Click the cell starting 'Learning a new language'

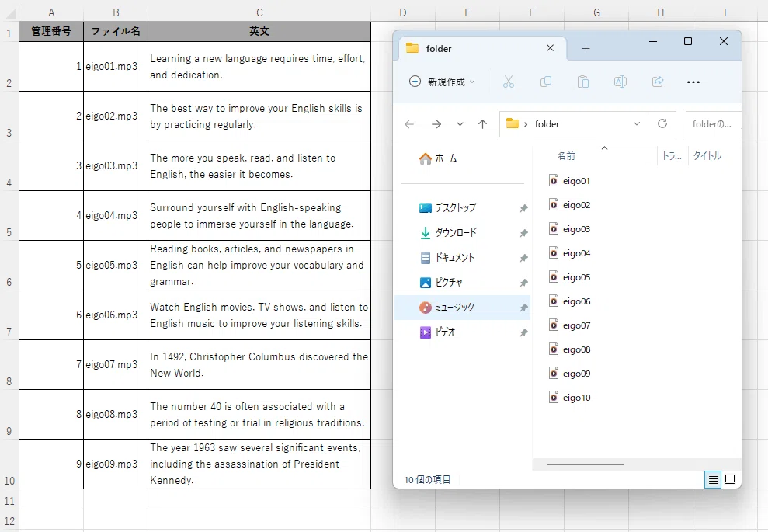pyautogui.click(x=259, y=66)
